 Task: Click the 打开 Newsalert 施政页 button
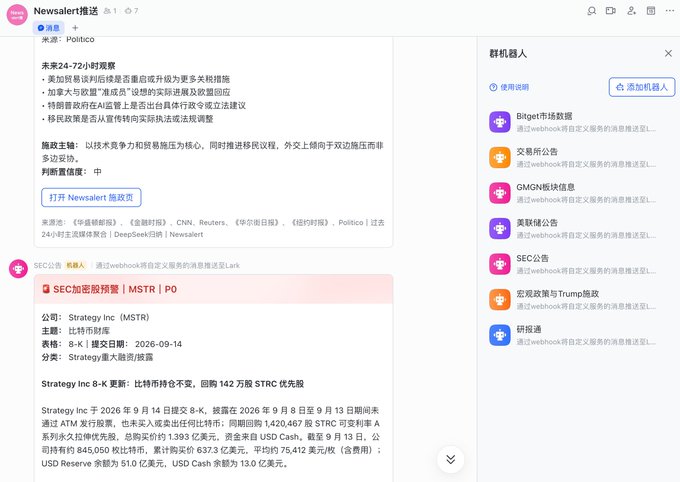(91, 197)
